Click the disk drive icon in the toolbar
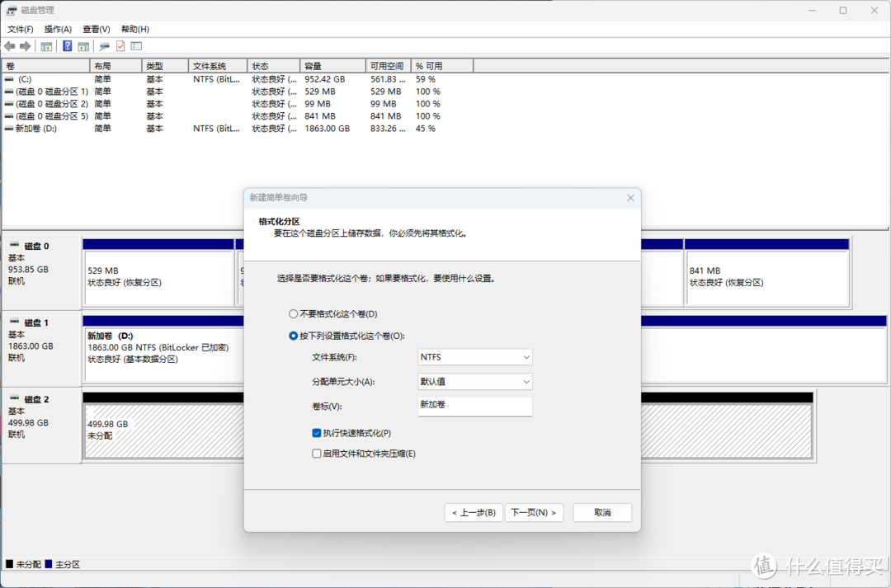The height and width of the screenshot is (588, 891). point(105,46)
